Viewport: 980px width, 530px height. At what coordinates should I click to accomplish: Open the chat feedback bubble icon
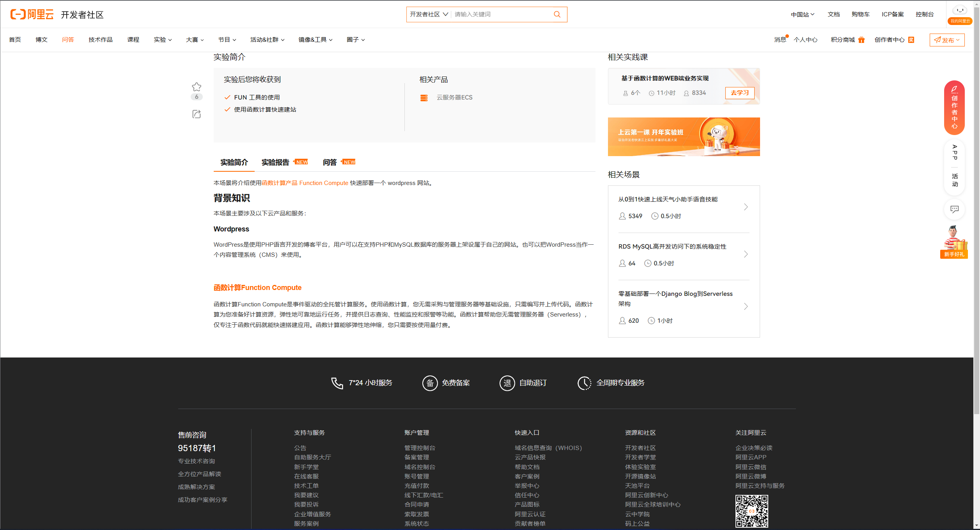[x=954, y=209]
